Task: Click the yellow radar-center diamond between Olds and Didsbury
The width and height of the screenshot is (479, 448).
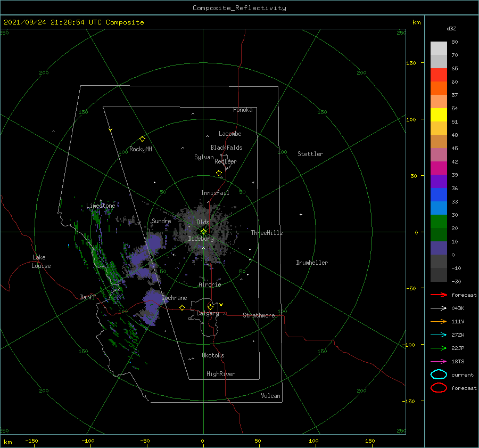Action: pos(203,232)
